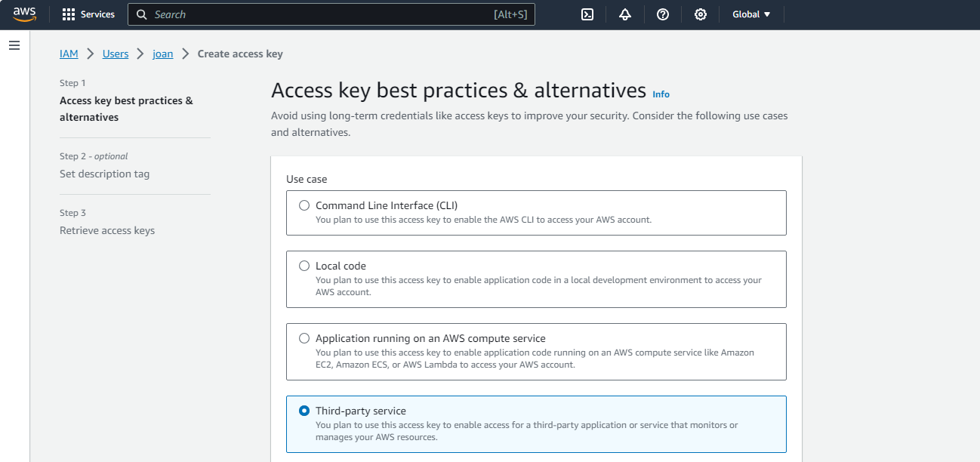980x462 pixels.
Task: Click the Alt+S shortcut hint
Action: point(510,14)
